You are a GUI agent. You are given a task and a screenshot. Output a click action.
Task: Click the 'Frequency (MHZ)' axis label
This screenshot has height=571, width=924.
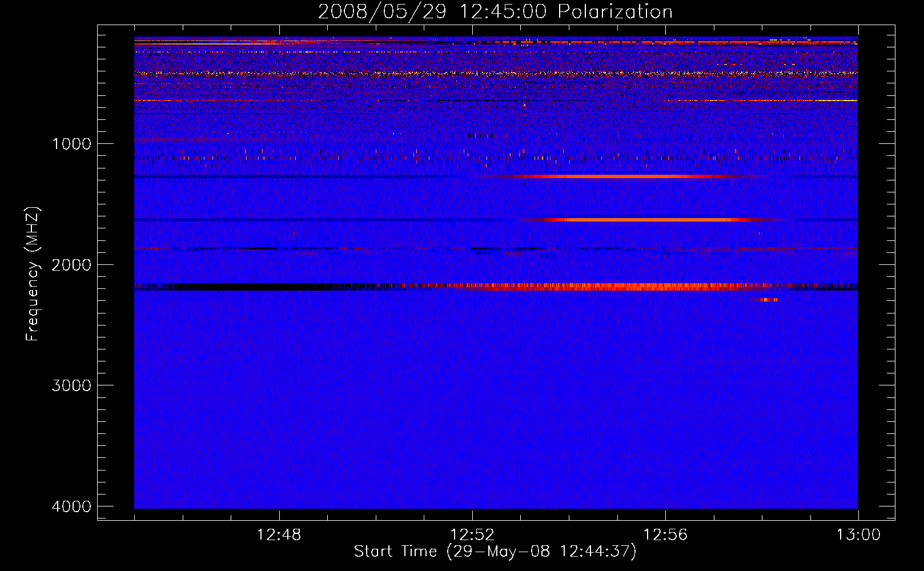tap(32, 274)
